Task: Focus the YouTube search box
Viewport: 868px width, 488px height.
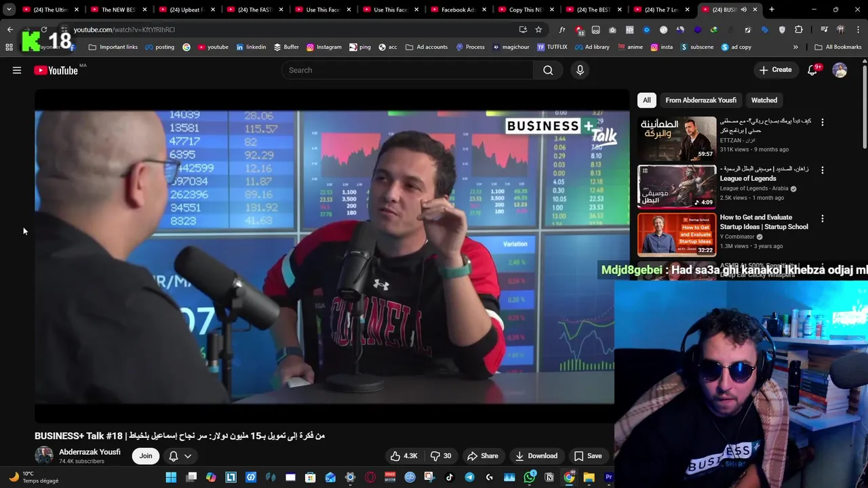Action: 407,70
